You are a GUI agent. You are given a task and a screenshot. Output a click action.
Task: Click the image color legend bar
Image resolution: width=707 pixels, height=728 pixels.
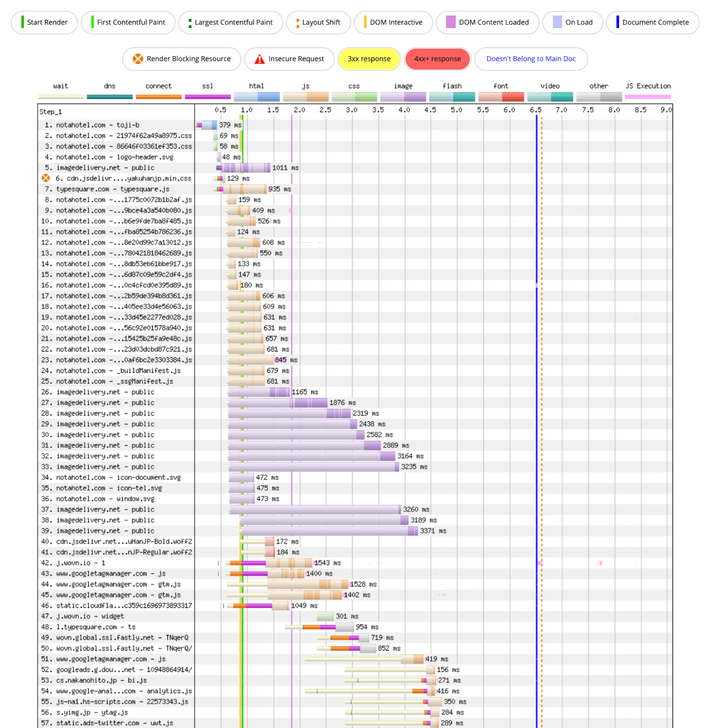pos(403,97)
